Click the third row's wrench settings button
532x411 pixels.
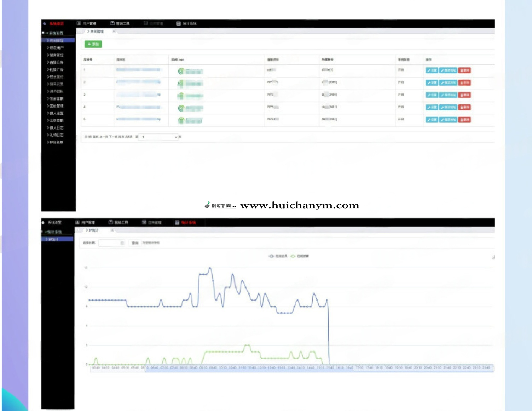pos(432,95)
